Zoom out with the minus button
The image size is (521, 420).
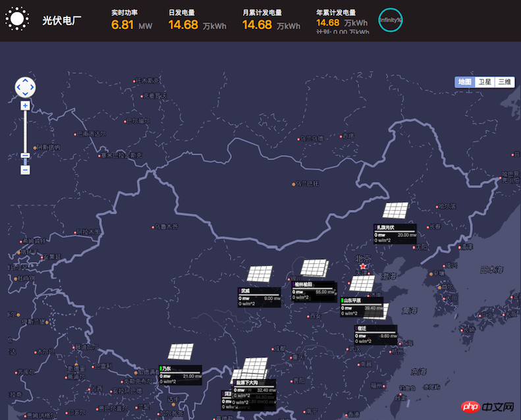point(25,170)
